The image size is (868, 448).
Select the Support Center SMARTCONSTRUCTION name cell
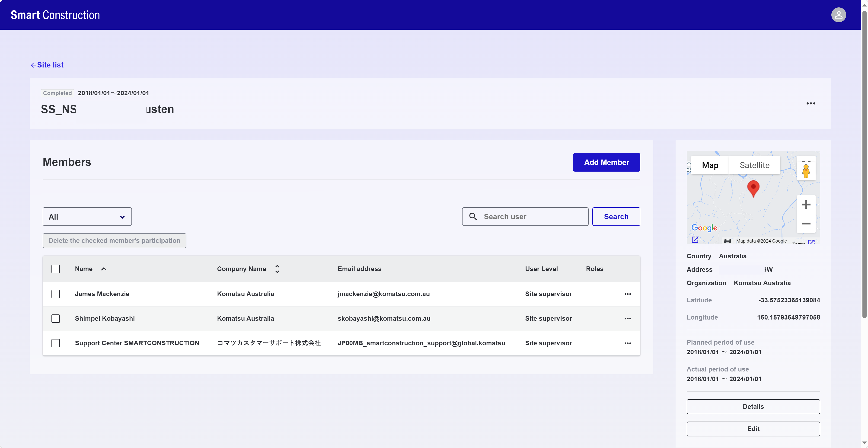(137, 343)
